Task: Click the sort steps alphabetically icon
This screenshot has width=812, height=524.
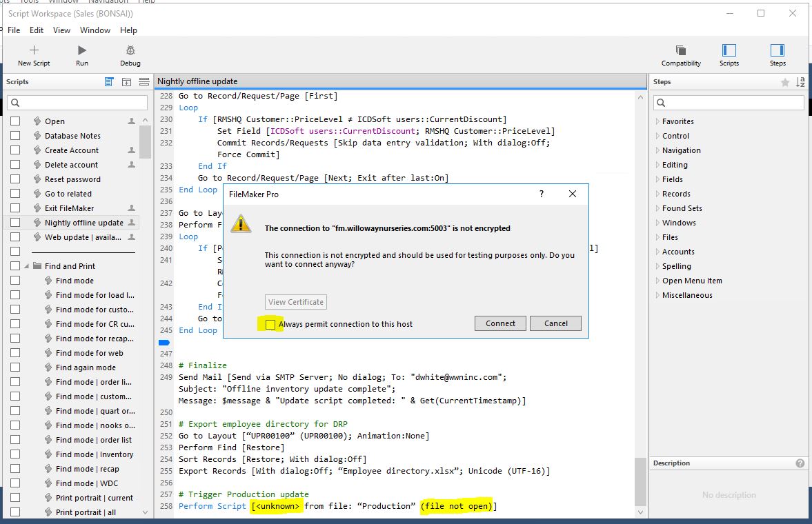Action: coord(800,82)
